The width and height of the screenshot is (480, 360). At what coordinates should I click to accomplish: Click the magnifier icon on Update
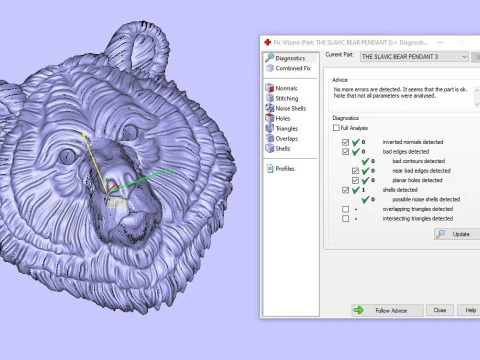click(440, 234)
